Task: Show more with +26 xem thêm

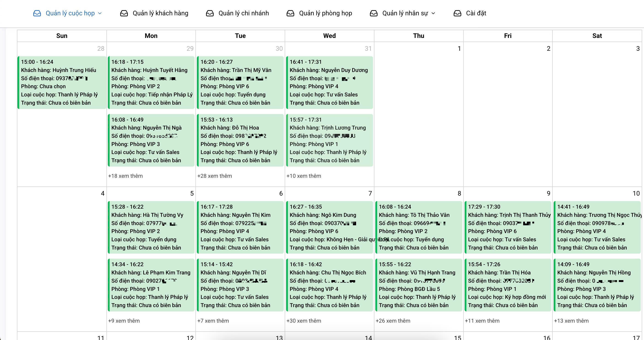Action: [393, 321]
